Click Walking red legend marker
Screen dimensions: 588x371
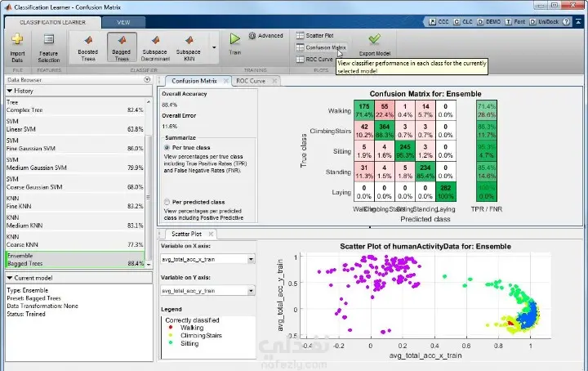point(171,328)
